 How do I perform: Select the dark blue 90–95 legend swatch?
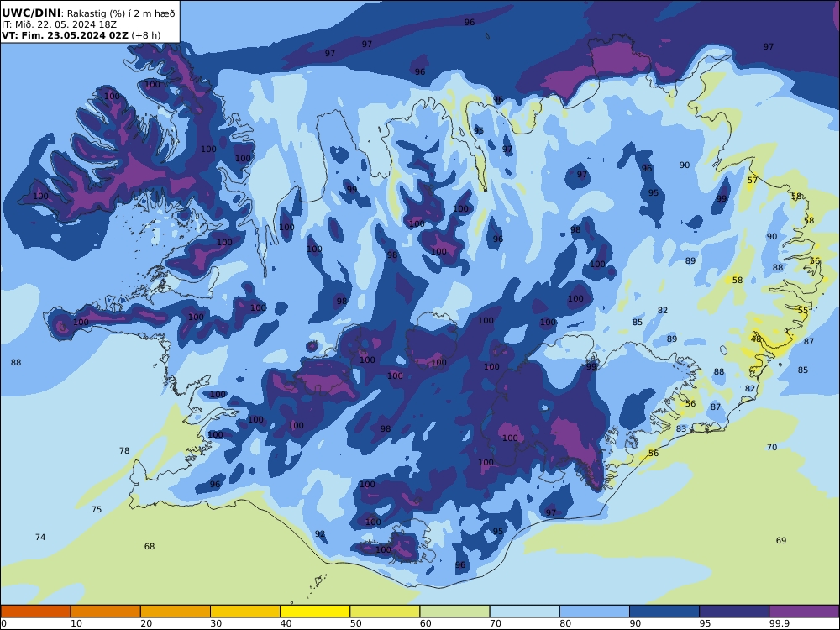coord(664,612)
